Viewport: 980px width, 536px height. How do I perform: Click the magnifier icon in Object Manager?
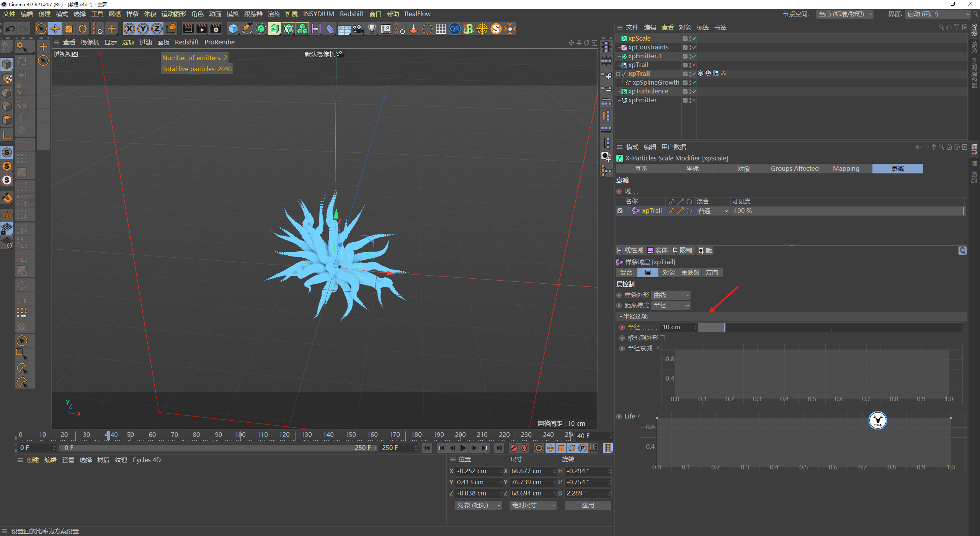click(941, 28)
